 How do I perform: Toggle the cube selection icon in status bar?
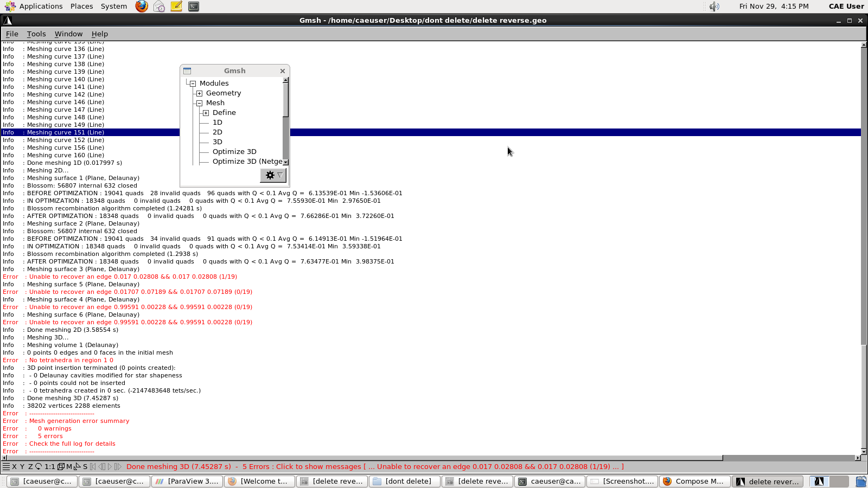pos(61,466)
